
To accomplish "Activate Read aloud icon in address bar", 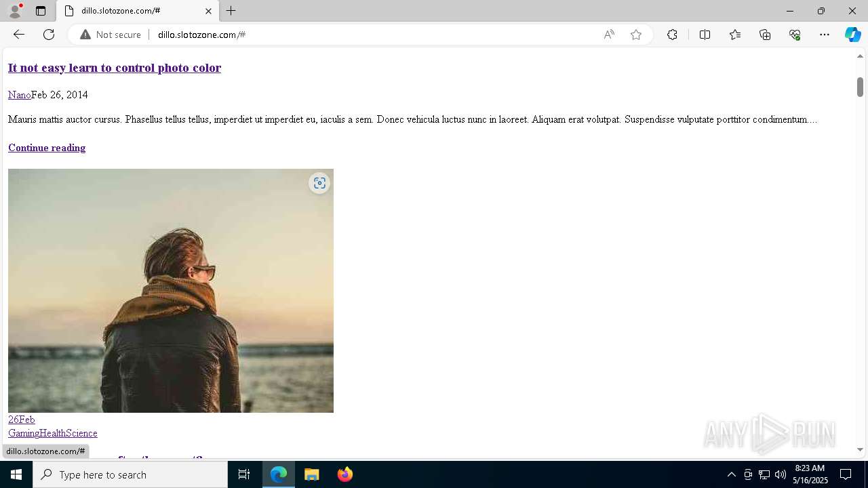I will (609, 35).
